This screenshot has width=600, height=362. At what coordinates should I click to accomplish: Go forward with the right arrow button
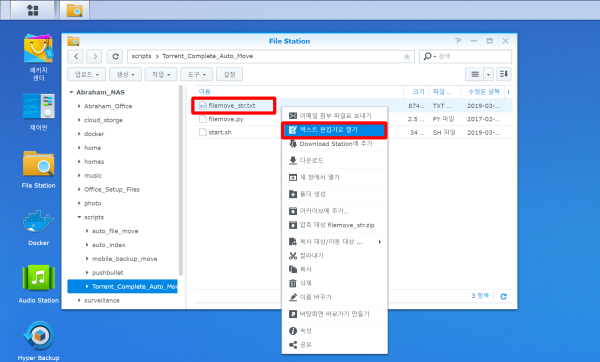pos(95,57)
